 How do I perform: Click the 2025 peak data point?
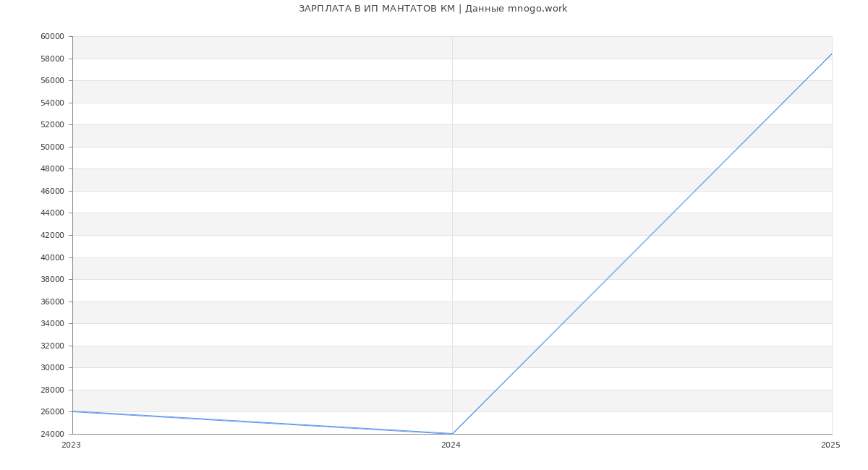[x=832, y=54]
